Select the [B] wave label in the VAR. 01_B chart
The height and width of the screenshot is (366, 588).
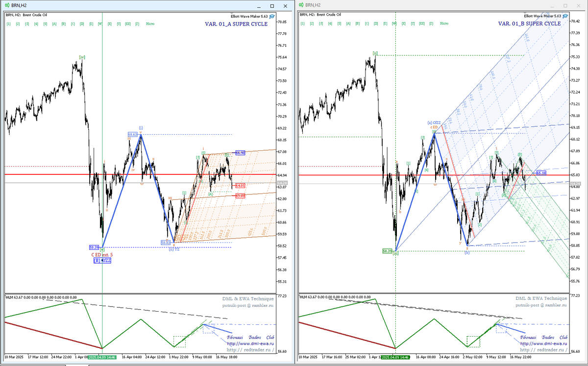[357, 24]
